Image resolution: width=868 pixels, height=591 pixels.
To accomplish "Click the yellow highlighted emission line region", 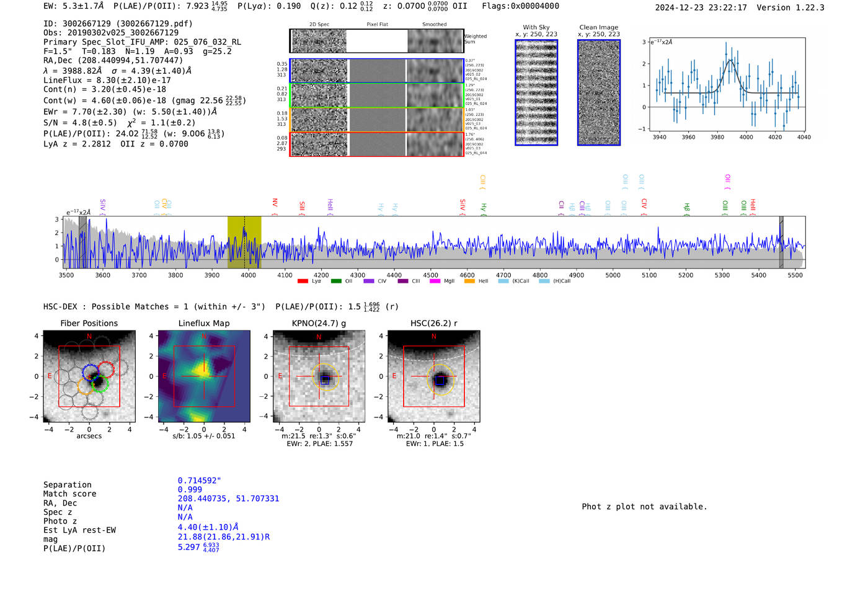I will (x=244, y=242).
